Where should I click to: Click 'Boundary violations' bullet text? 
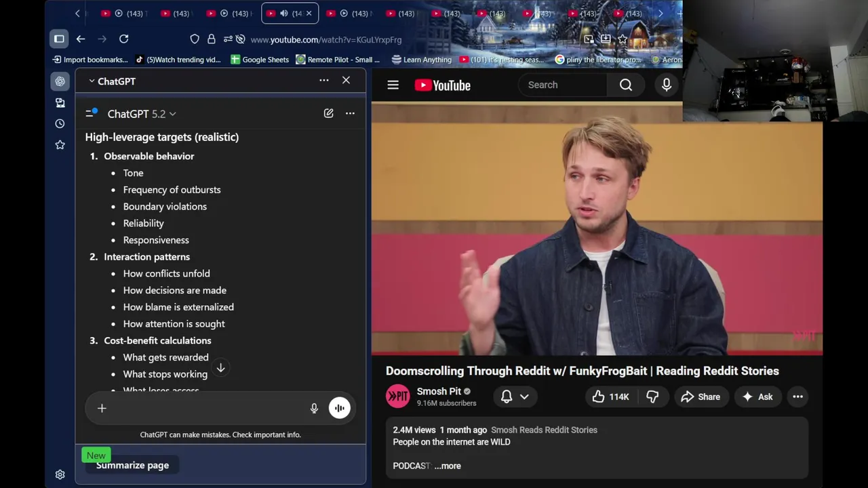click(165, 206)
